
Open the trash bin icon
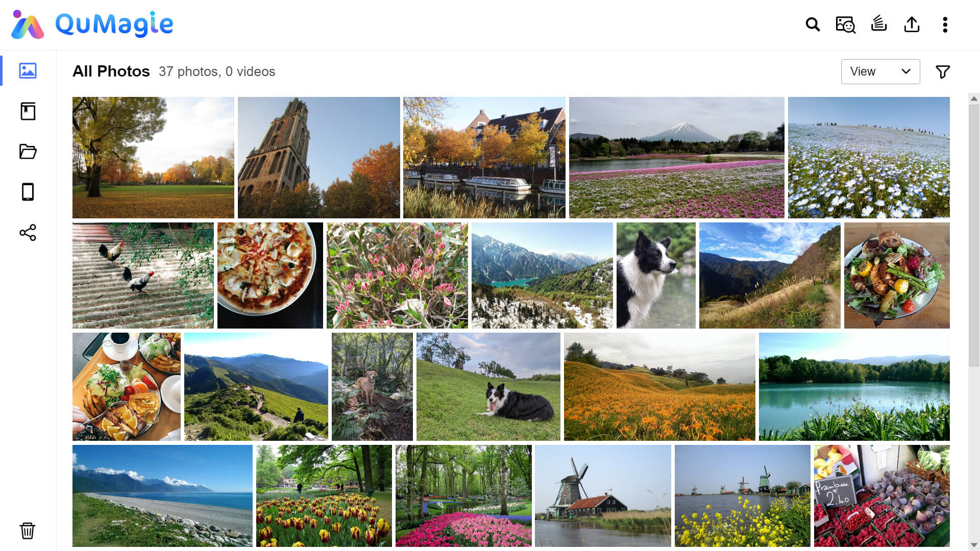28,531
